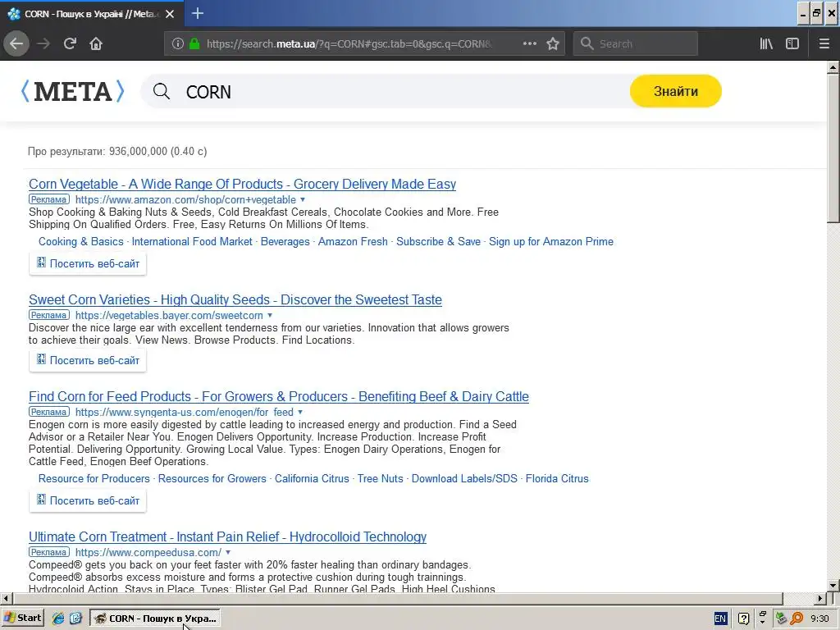Open the tray options arrow icon
The width and height of the screenshot is (840, 630).
pos(762,619)
